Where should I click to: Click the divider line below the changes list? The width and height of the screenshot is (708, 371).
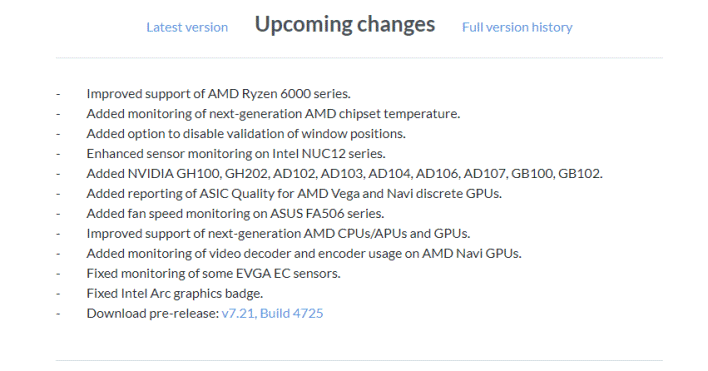point(359,360)
